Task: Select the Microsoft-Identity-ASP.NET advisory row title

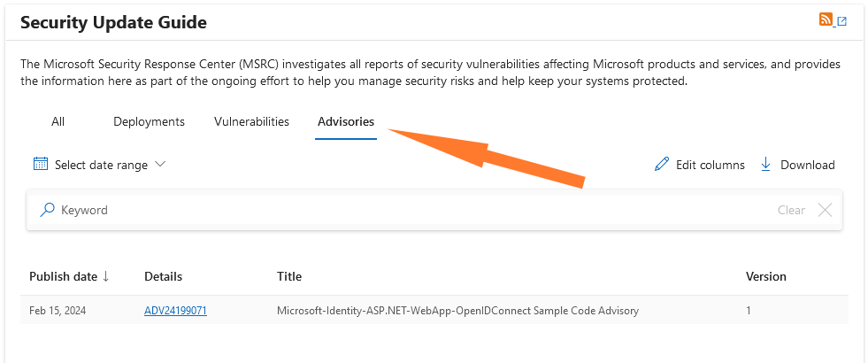Action: click(457, 311)
